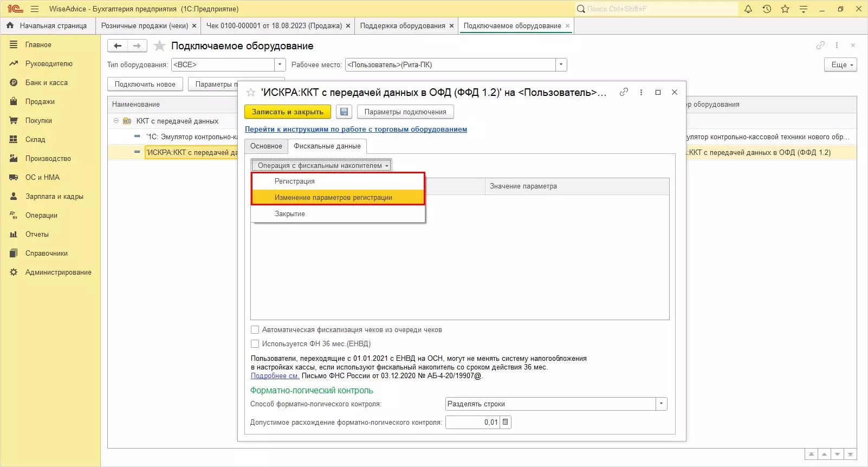The image size is (868, 467).
Task: Open the notifications bell icon
Action: click(748, 9)
